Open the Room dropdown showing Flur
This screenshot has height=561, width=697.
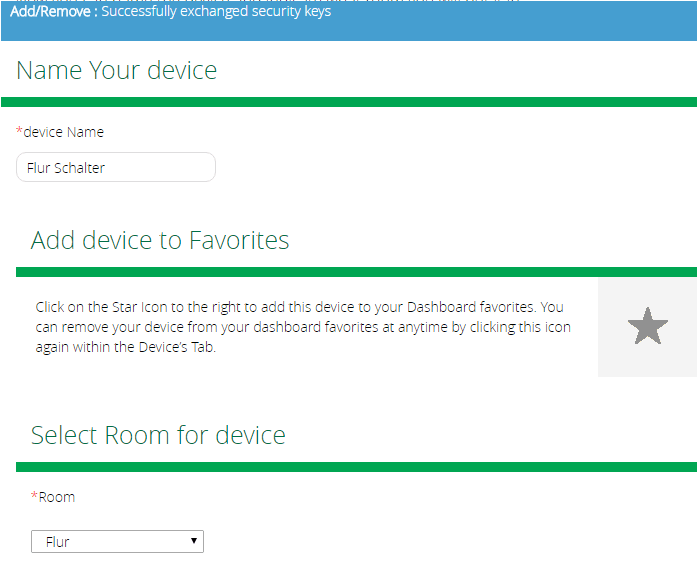click(117, 542)
